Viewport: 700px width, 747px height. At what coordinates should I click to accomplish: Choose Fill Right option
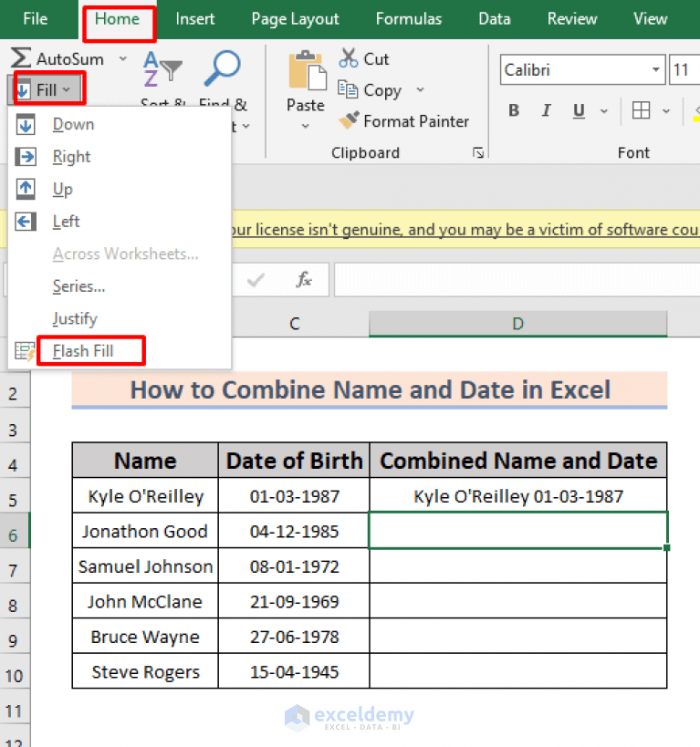pyautogui.click(x=120, y=157)
